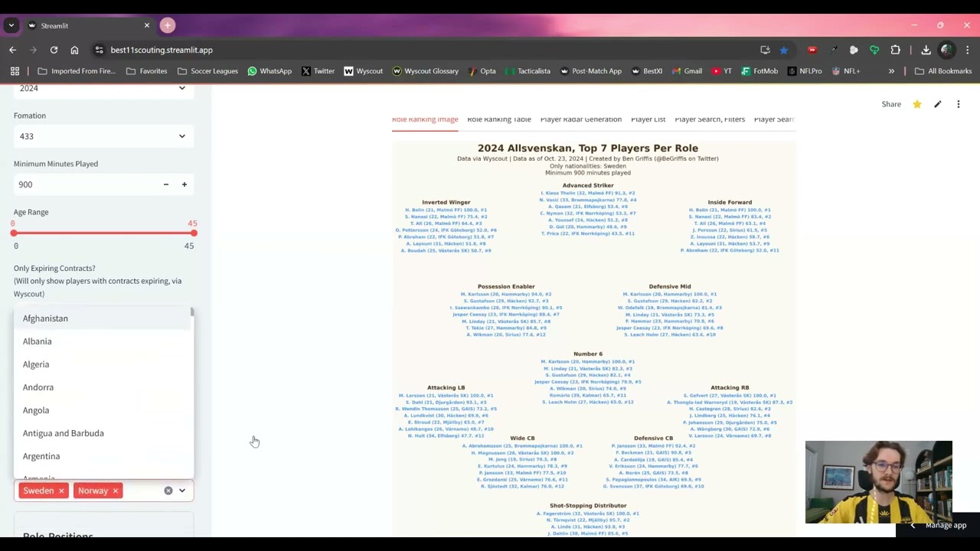Open Soccer Leagues bookmarks folder
Screen dimensions: 980x551
[x=207, y=71]
